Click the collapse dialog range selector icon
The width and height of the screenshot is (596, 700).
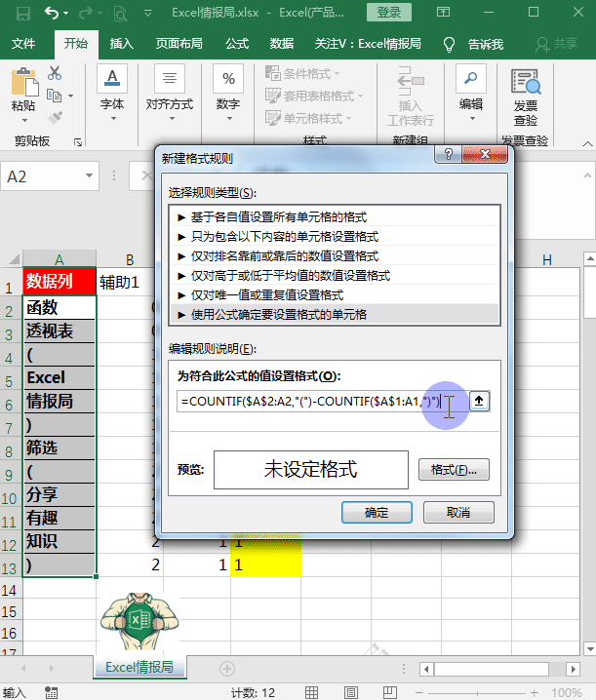tap(479, 401)
